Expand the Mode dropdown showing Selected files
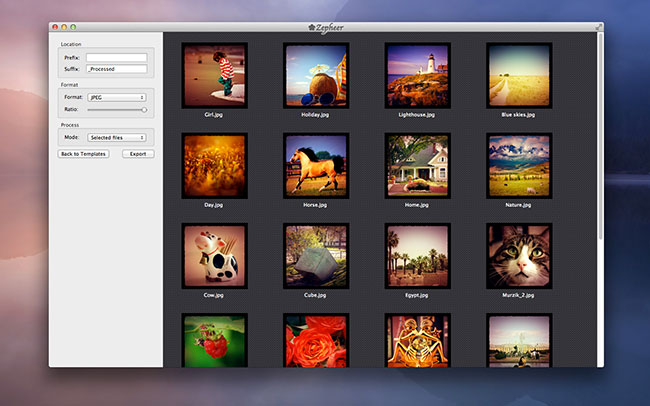The image size is (650, 406). tap(116, 137)
